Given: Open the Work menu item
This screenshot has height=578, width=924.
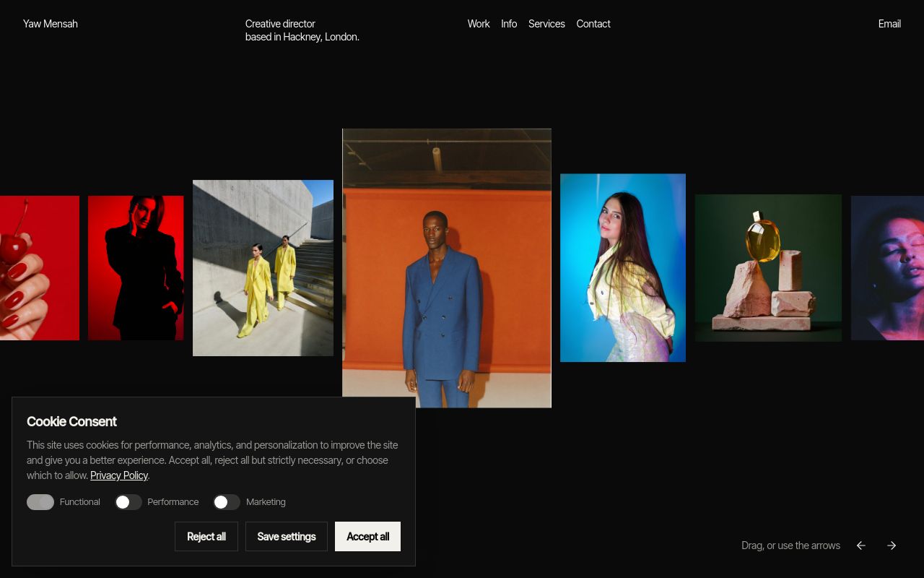Looking at the screenshot, I should coord(479,24).
